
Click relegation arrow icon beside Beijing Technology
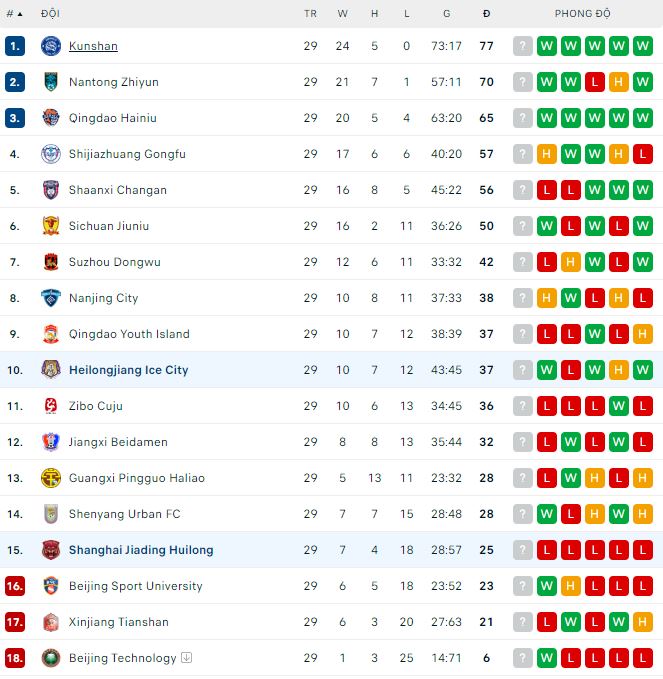coord(187,658)
